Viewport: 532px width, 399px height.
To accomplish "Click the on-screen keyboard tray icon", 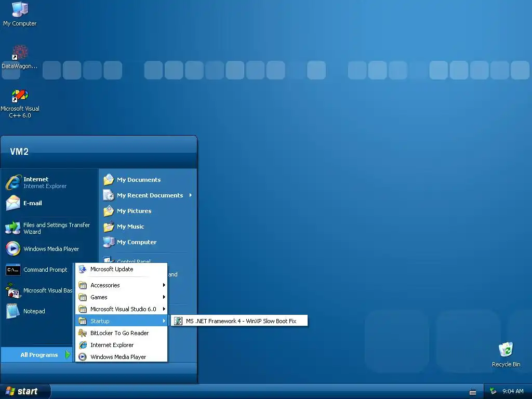I will coord(473,392).
